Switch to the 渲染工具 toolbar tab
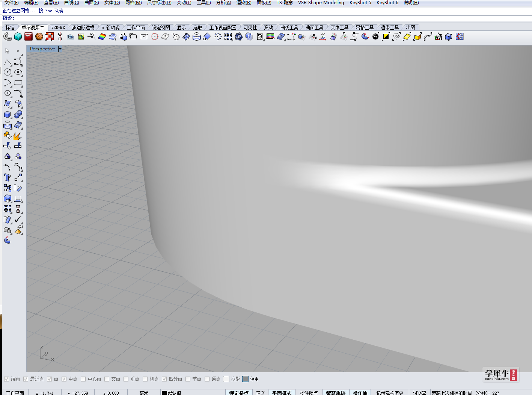The width and height of the screenshot is (532, 395). [390, 27]
